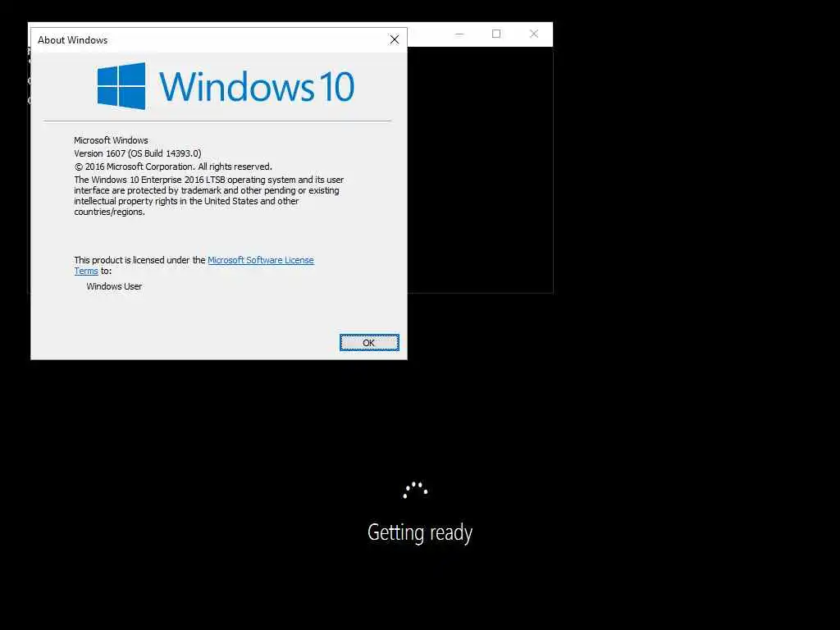The width and height of the screenshot is (840, 630).
Task: Maximize the background console window
Action: (496, 34)
